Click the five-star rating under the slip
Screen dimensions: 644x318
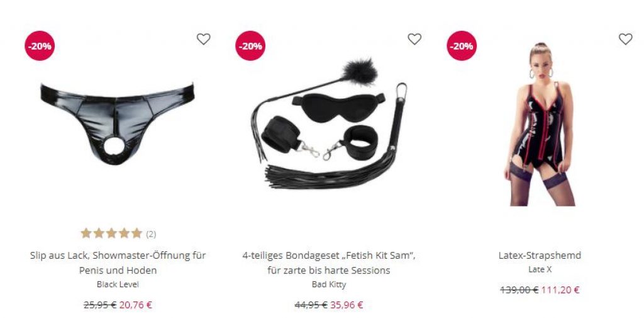click(x=111, y=234)
